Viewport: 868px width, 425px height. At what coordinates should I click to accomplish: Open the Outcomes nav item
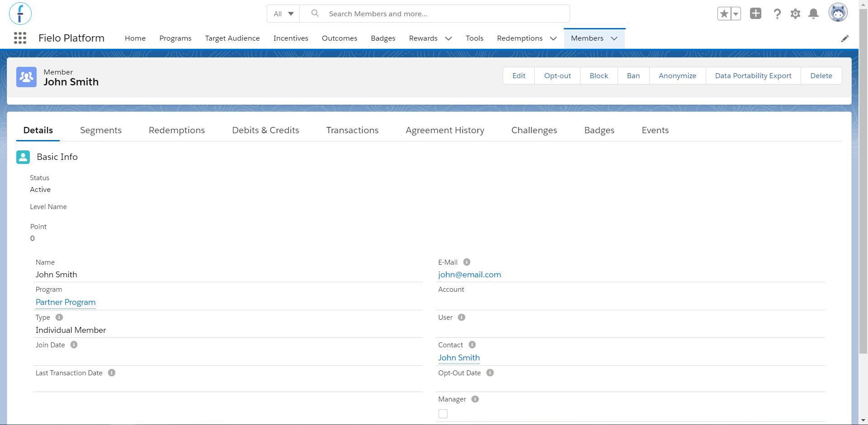coord(340,38)
